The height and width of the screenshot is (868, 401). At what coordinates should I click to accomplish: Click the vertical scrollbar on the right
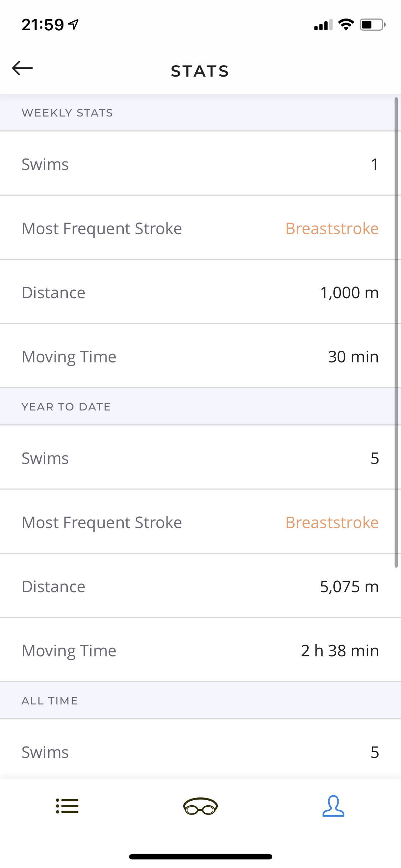coord(396,331)
